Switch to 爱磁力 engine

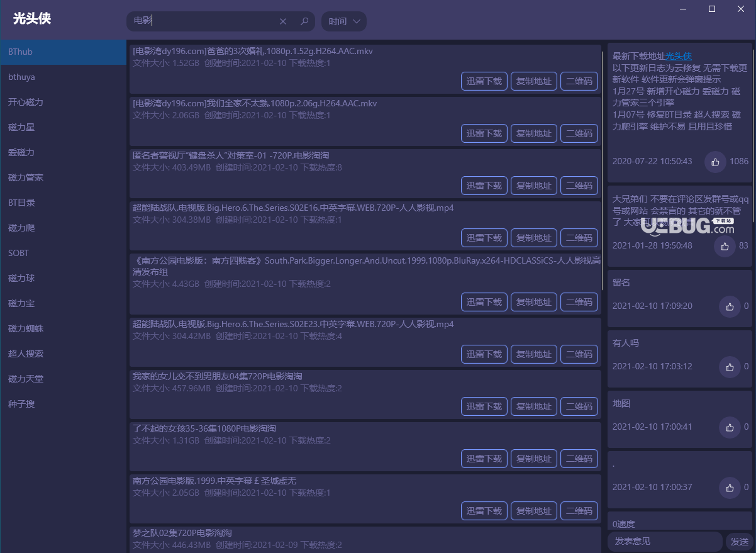click(x=63, y=152)
